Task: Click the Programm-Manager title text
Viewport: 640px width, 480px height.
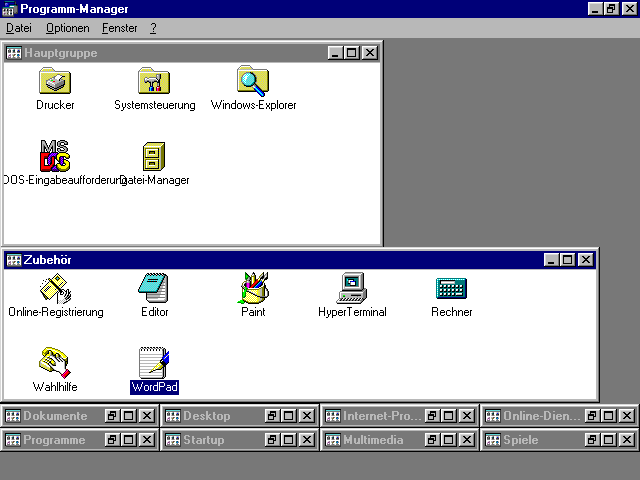Action: click(x=74, y=9)
